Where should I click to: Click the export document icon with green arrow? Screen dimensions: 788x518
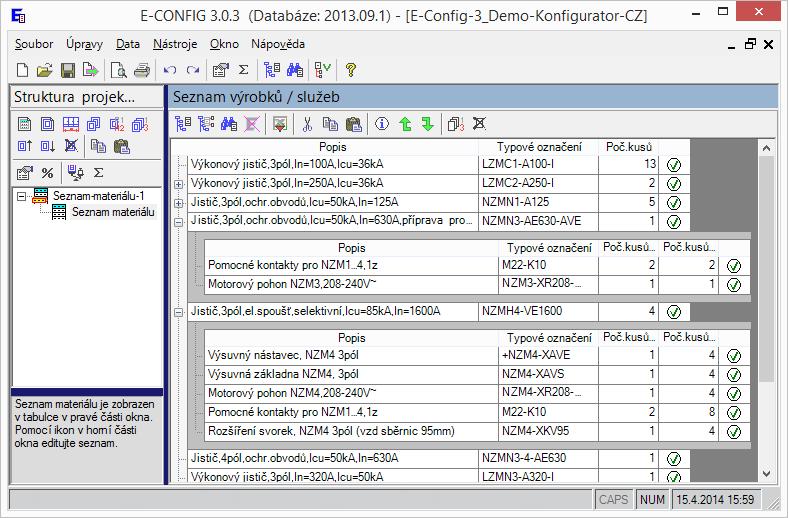click(91, 70)
